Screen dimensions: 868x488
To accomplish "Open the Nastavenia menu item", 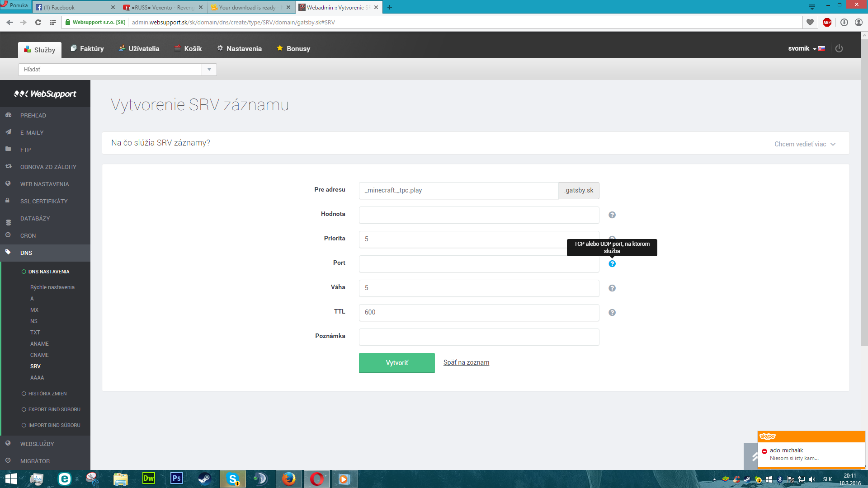I will pyautogui.click(x=239, y=49).
